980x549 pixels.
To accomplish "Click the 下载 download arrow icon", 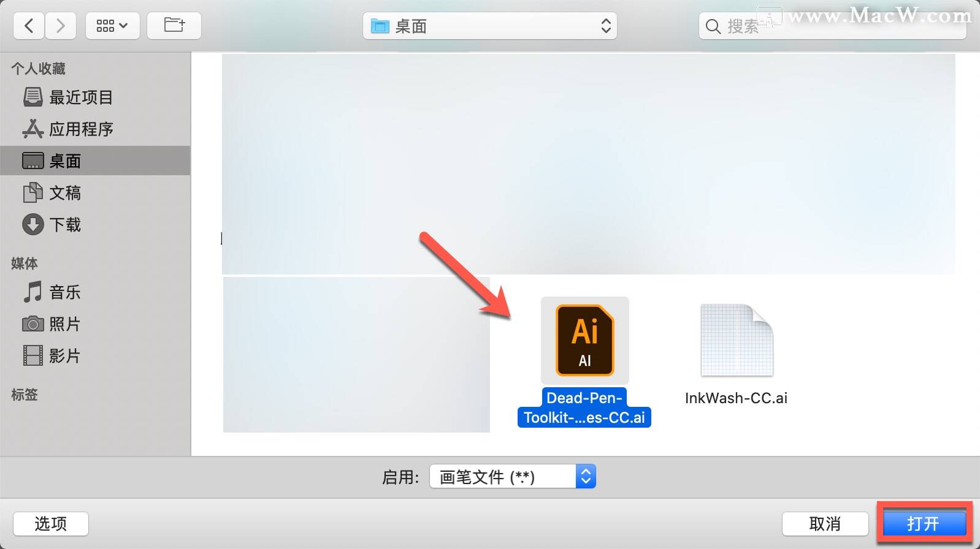I will pyautogui.click(x=33, y=224).
